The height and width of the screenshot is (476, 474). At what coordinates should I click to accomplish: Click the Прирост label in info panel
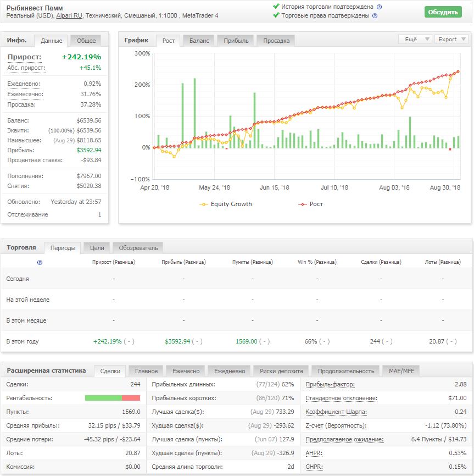pos(25,57)
